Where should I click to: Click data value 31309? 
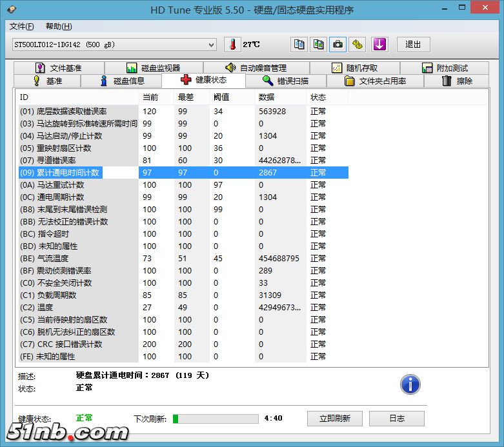pos(270,295)
